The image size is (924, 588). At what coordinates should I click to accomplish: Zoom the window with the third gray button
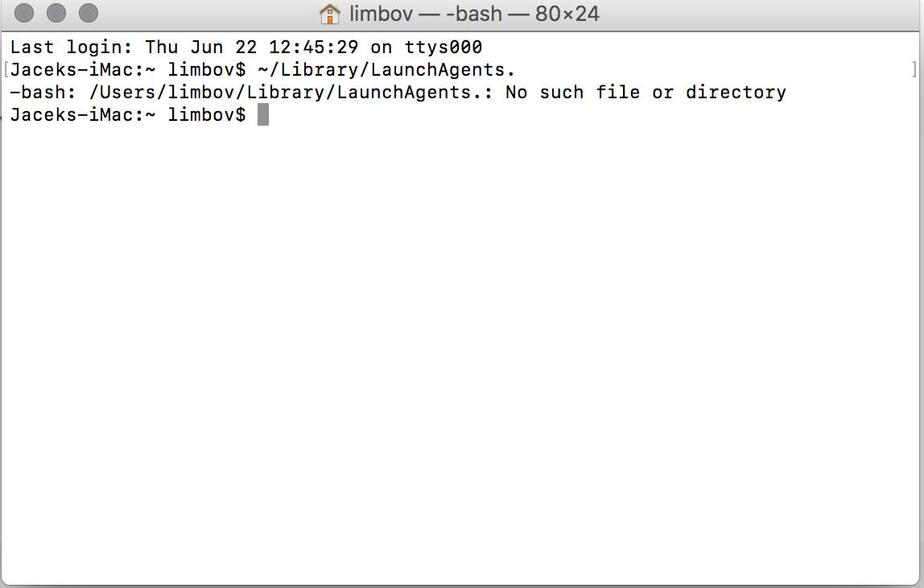pyautogui.click(x=89, y=13)
